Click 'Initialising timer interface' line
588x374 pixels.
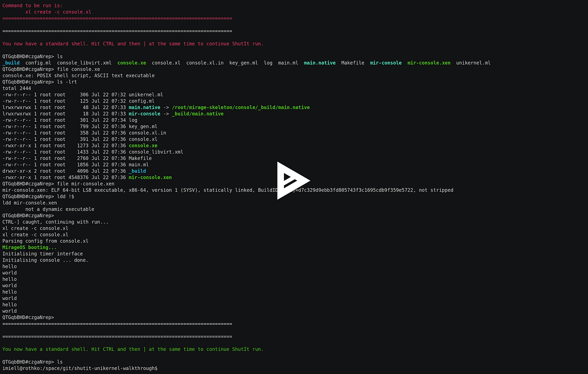(x=42, y=254)
